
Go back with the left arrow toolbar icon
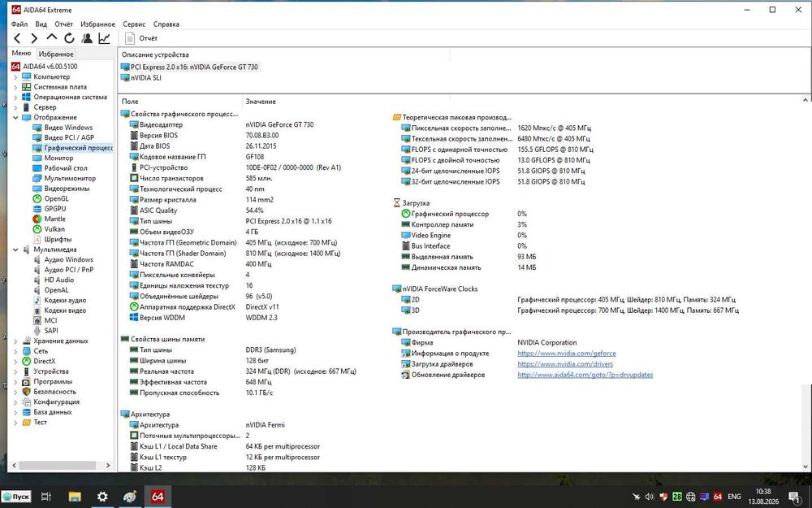(x=17, y=38)
